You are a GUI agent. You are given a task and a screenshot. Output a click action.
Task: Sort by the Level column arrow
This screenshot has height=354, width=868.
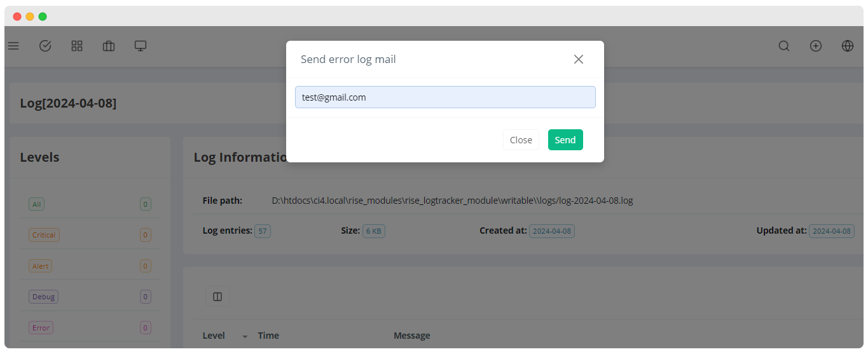pyautogui.click(x=245, y=336)
